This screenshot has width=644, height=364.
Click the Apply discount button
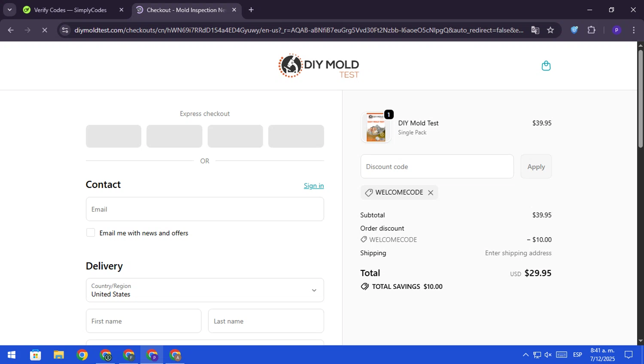click(x=536, y=166)
